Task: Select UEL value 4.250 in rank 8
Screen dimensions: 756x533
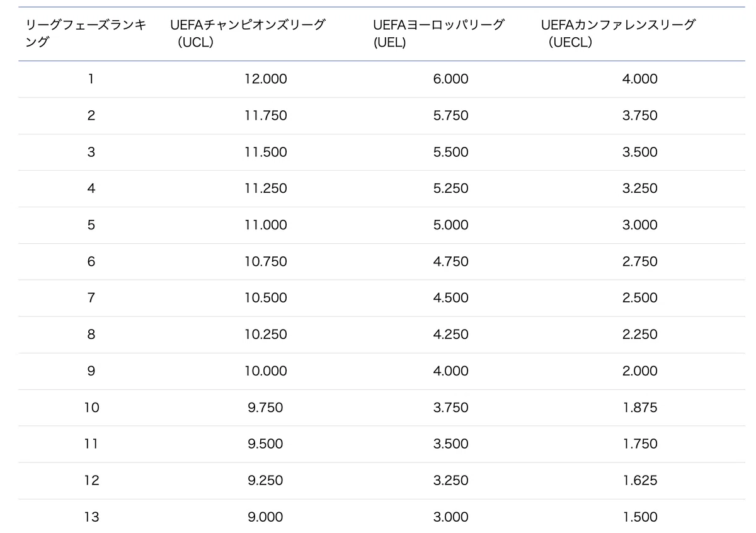Action: (x=451, y=335)
